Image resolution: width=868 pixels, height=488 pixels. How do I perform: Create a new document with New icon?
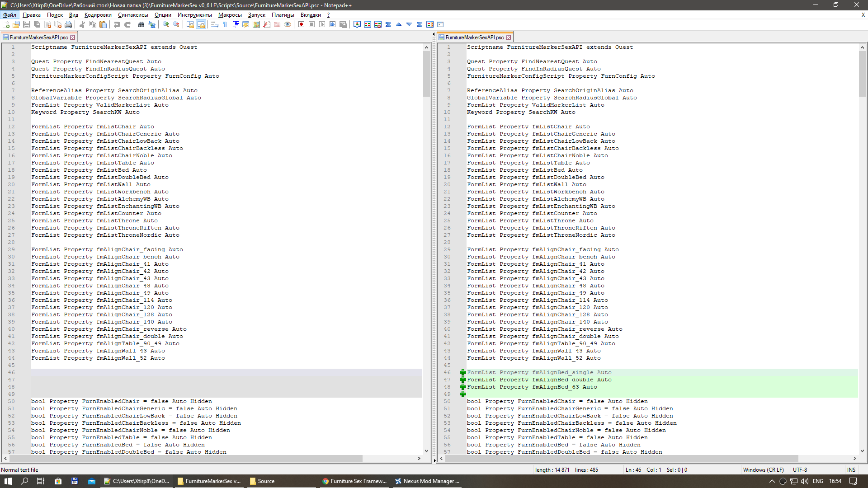[x=6, y=24]
